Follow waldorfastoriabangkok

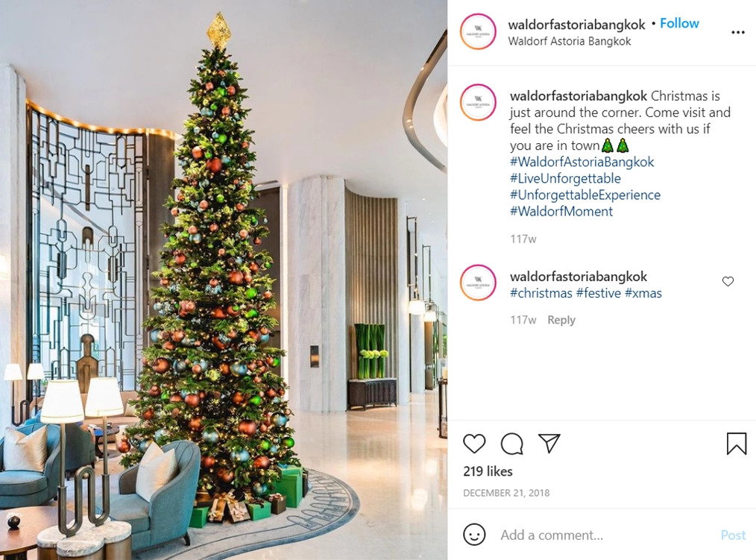pyautogui.click(x=679, y=23)
